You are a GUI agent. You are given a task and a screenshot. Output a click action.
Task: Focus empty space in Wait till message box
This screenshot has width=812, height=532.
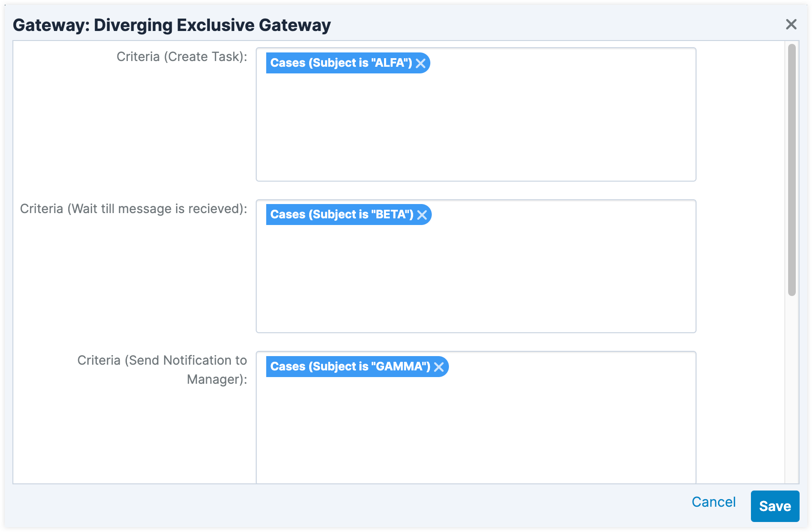click(476, 281)
